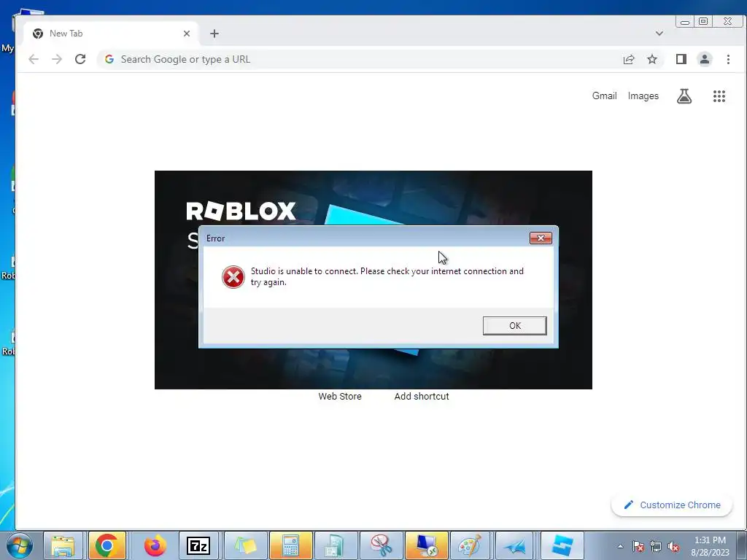Click the Google G icon in the address bar
The image size is (747, 560).
coord(109,59)
